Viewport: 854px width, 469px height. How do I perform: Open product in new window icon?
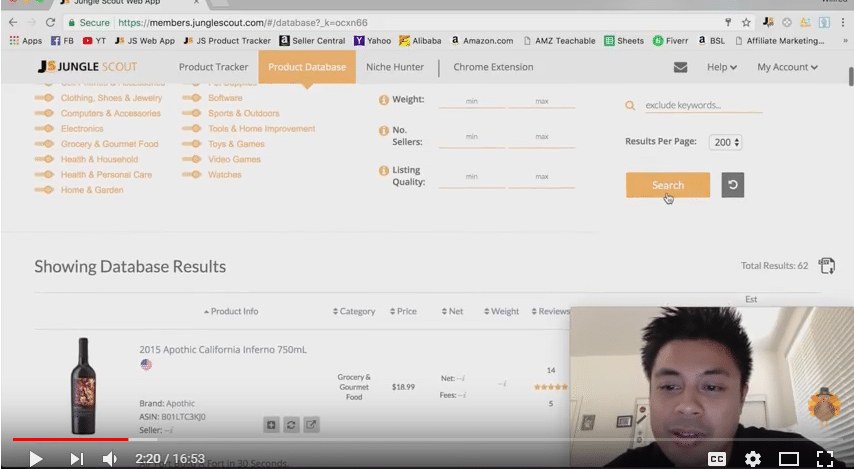point(311,424)
